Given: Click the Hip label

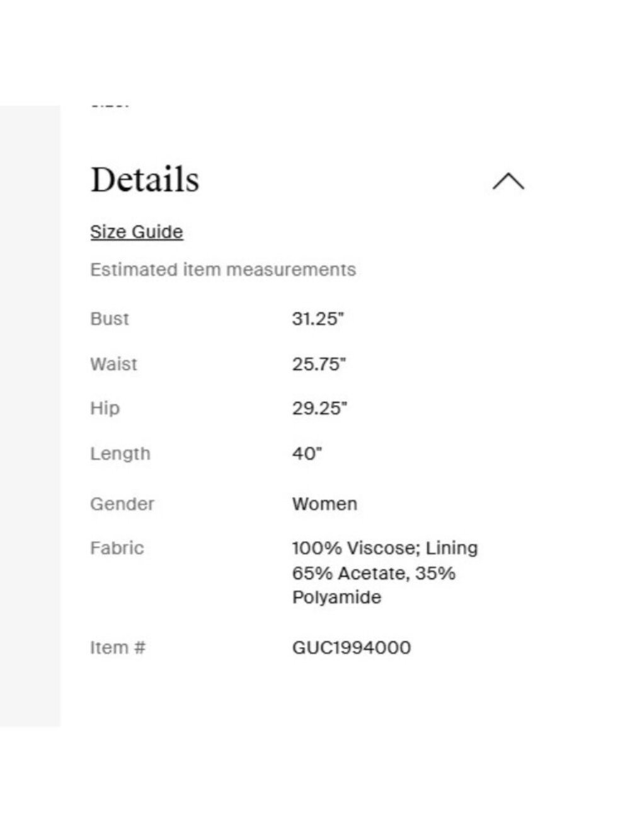Looking at the screenshot, I should point(105,408).
